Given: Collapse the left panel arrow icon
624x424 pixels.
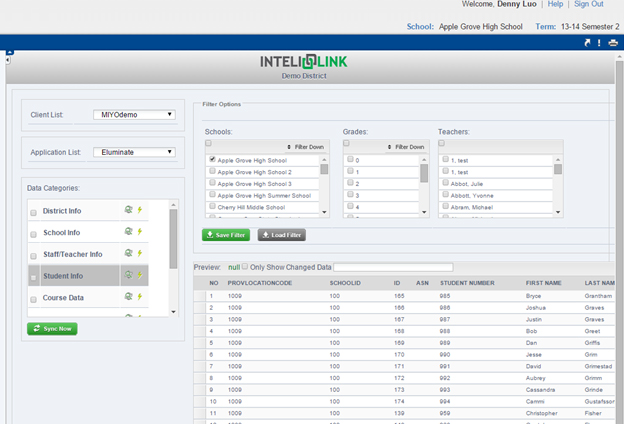Looking at the screenshot, I should click(8, 60).
